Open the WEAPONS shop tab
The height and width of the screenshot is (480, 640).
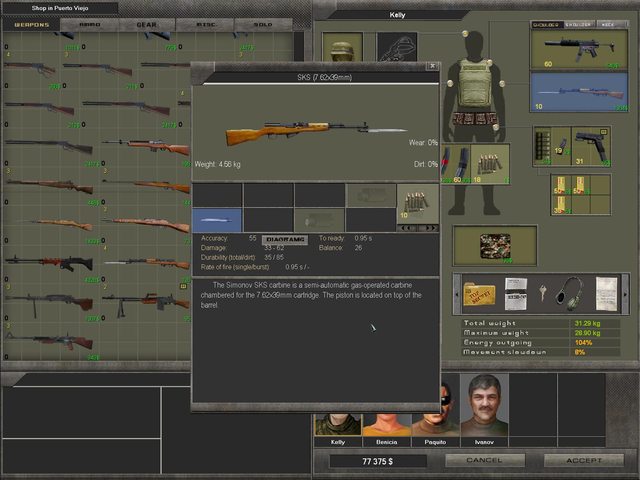(x=31, y=25)
